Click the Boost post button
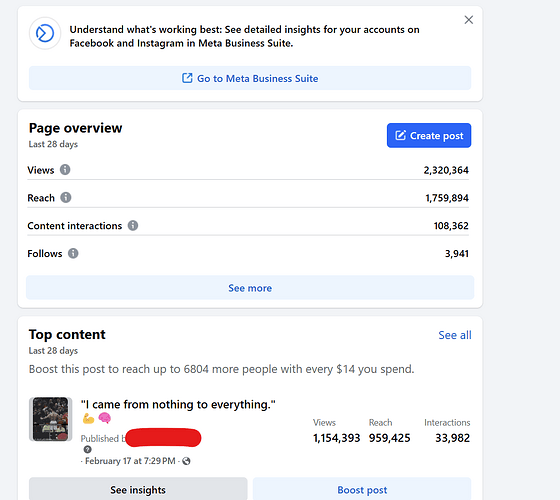 [x=362, y=490]
